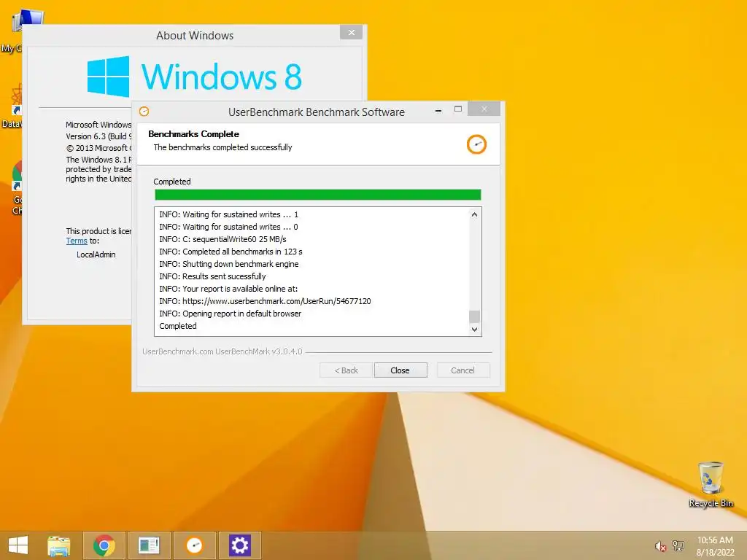Launch Google Chrome from the taskbar
Screen dimensions: 747x560
tap(104, 545)
